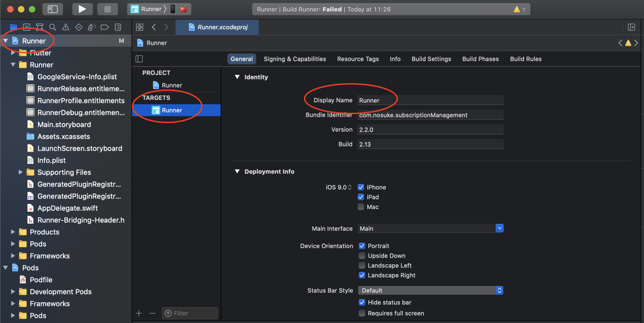
Task: Select Info.plist in the file navigator
Action: point(51,161)
